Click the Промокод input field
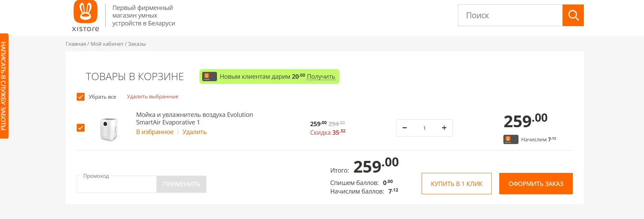Screen dimensions: 644x219 tap(117, 184)
